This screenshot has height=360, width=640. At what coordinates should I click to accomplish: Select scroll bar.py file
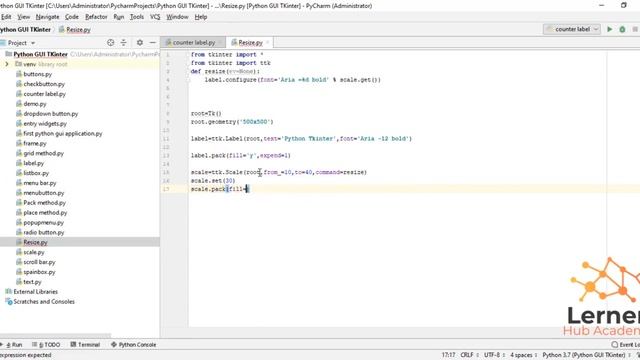point(39,262)
